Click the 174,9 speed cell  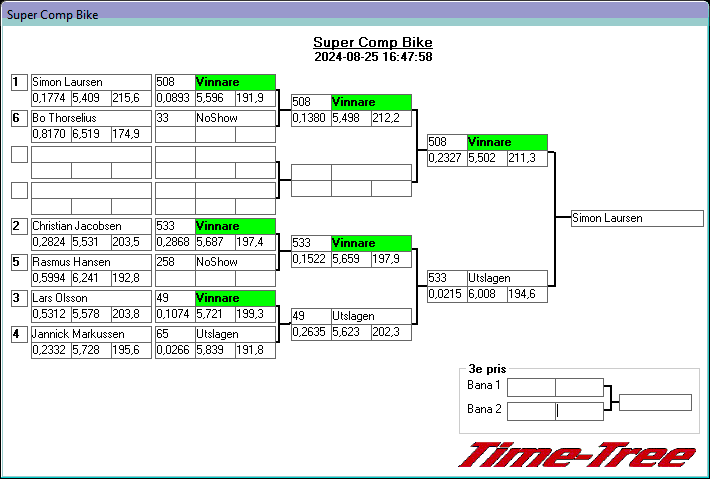[x=131, y=134]
